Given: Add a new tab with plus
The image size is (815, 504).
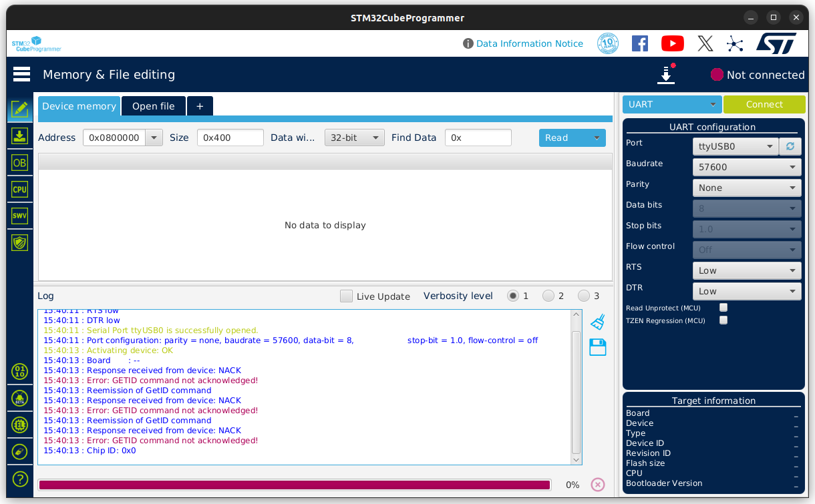Looking at the screenshot, I should (200, 106).
